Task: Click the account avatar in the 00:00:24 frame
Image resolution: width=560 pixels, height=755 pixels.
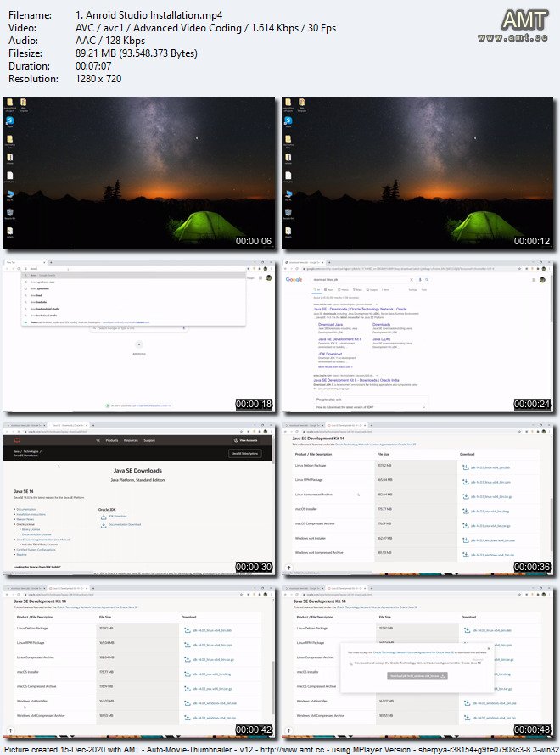Action: (543, 280)
